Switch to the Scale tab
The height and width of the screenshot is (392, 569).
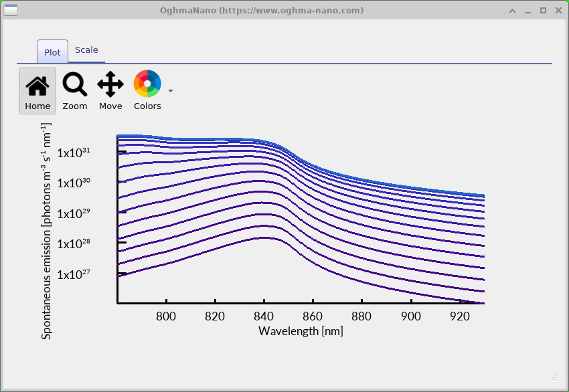(86, 50)
